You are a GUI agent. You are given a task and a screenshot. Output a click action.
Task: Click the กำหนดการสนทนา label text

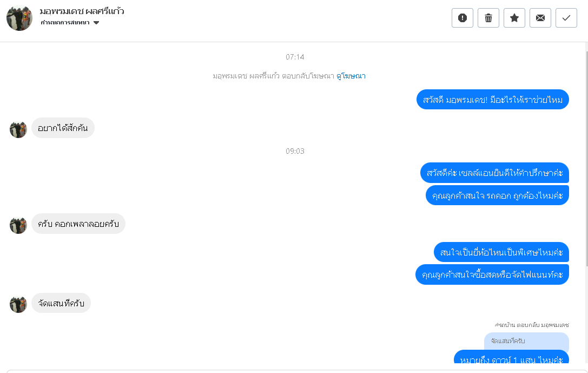[x=65, y=23]
